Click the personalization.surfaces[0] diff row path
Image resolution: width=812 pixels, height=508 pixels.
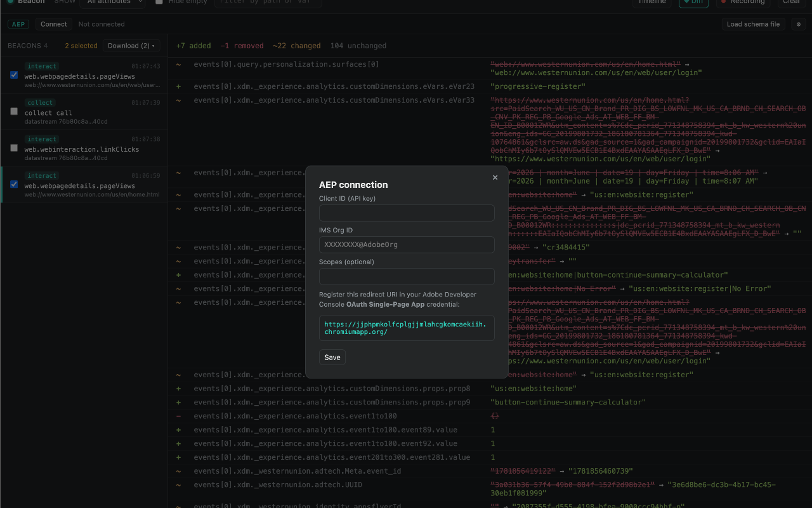pyautogui.click(x=287, y=64)
